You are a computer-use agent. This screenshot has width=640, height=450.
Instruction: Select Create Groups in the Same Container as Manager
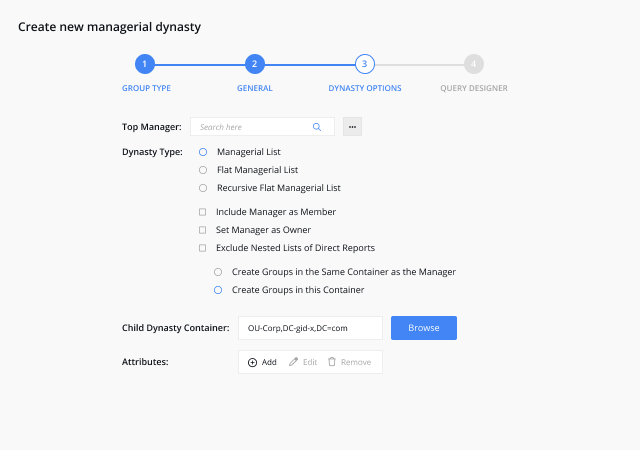point(218,272)
